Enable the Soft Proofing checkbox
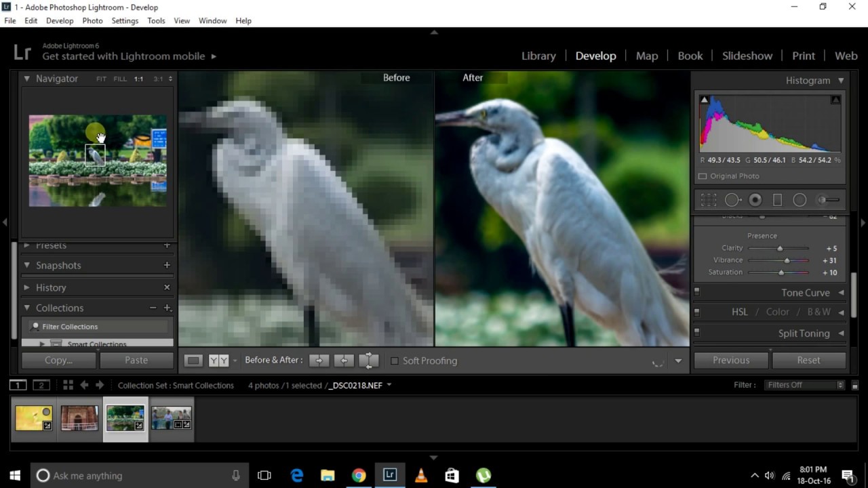Viewport: 868px width, 488px height. (x=394, y=361)
